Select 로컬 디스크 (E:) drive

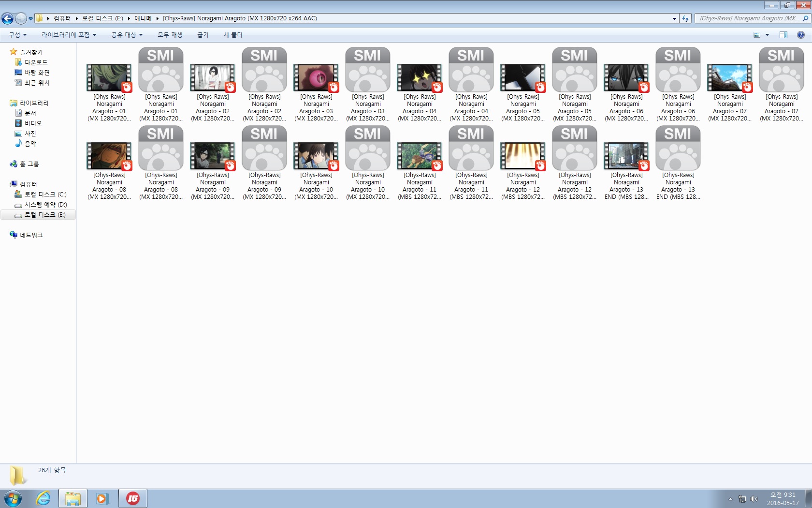point(38,214)
